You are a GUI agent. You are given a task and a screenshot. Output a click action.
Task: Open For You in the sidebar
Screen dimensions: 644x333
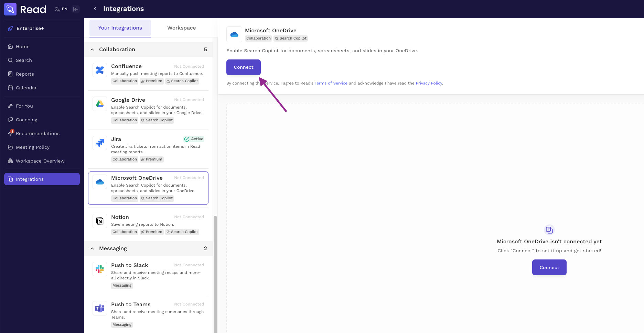coord(42,106)
